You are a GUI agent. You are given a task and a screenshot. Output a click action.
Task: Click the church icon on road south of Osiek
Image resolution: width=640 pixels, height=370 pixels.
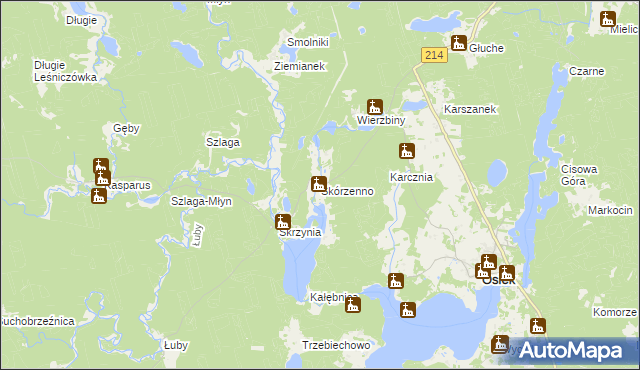point(538,326)
